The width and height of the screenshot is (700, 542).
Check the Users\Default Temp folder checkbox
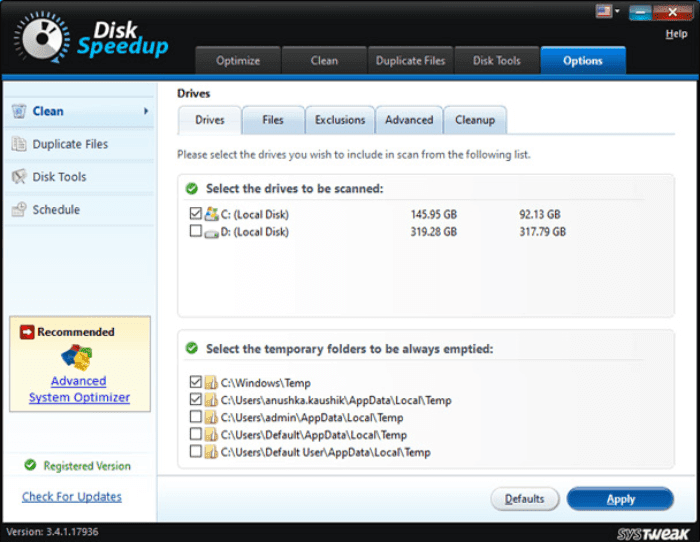tap(196, 434)
